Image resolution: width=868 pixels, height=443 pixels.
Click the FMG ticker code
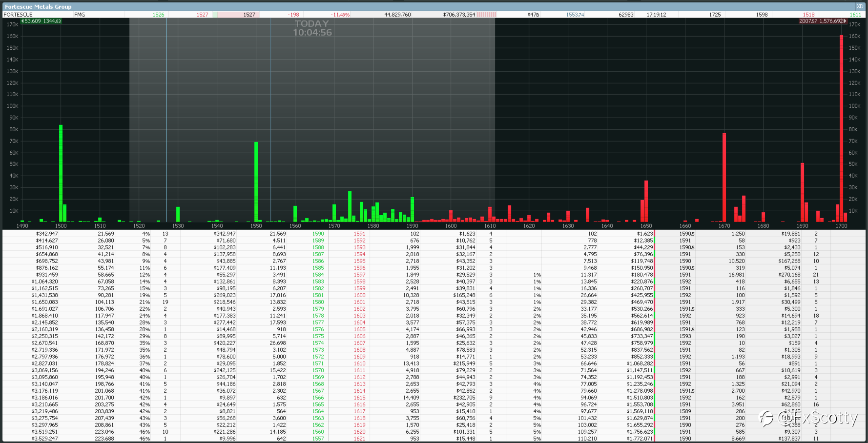point(80,15)
